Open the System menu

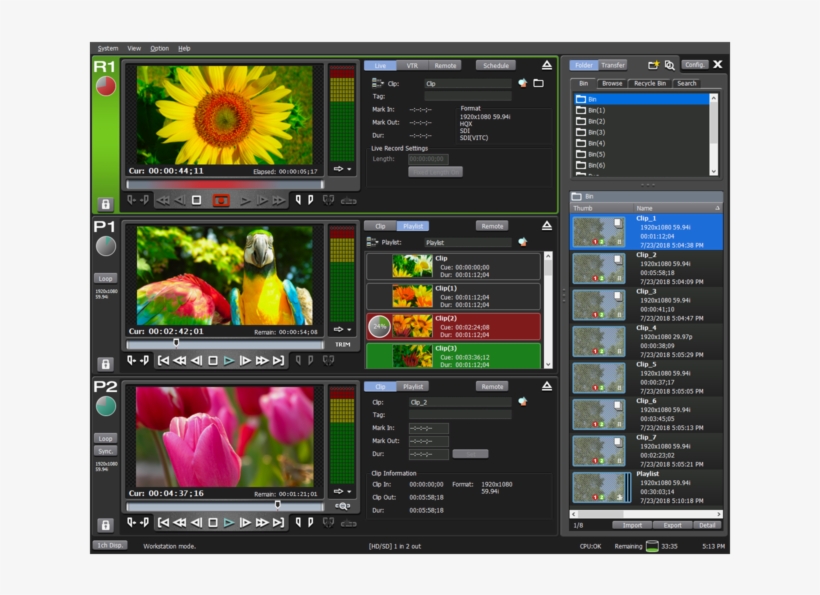pyautogui.click(x=108, y=48)
